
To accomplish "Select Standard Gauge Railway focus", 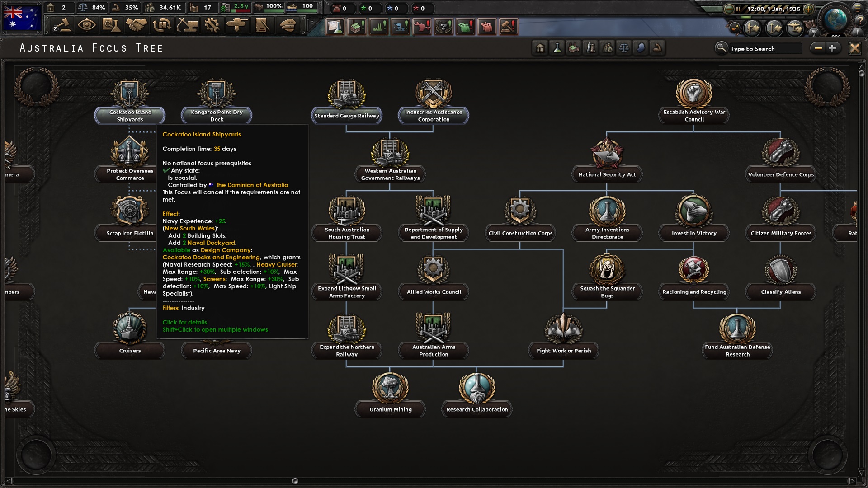I will click(x=347, y=102).
